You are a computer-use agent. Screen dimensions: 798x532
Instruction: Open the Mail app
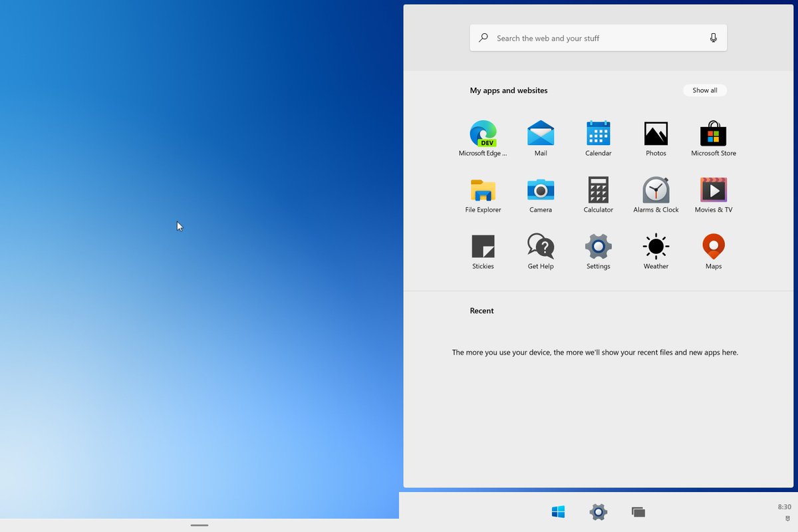(540, 133)
